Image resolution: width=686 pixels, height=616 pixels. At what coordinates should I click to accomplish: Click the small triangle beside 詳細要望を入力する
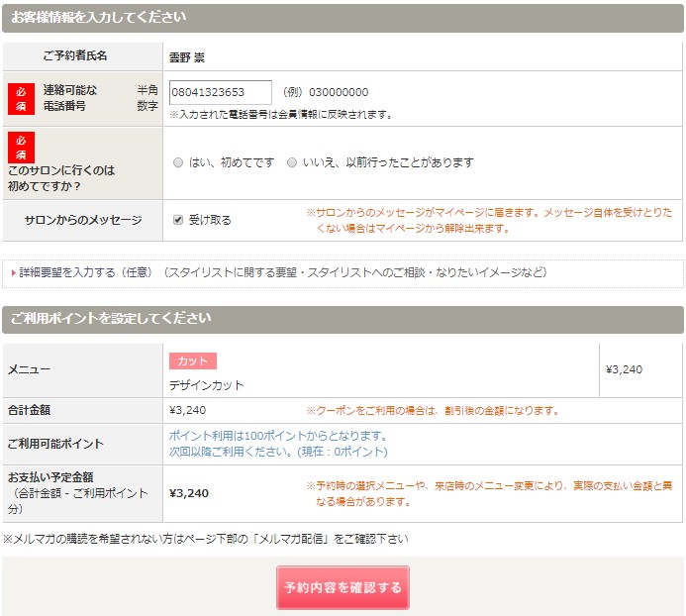[x=13, y=272]
